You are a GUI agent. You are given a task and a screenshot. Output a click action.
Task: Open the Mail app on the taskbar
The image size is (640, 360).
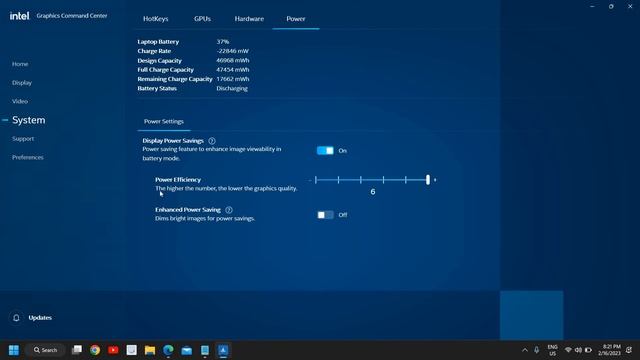[x=187, y=350]
